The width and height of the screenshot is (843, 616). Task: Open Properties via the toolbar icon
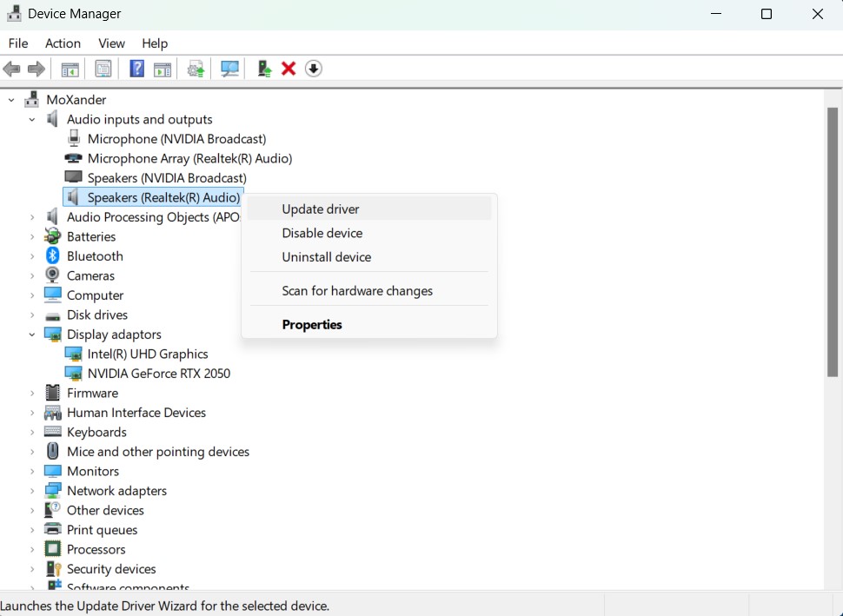(103, 69)
